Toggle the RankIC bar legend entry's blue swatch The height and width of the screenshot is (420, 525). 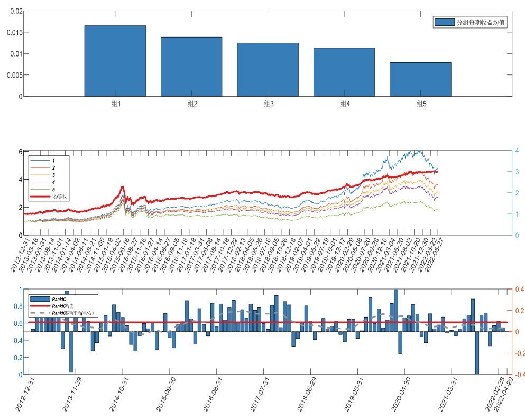tap(40, 299)
